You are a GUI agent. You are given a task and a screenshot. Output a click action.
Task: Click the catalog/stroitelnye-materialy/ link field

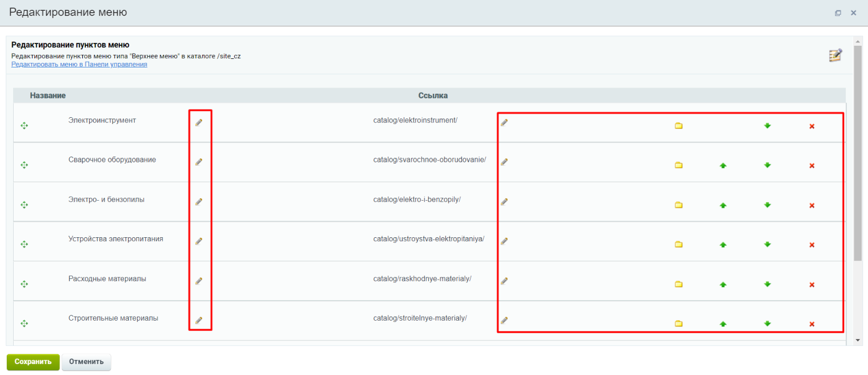[420, 318]
